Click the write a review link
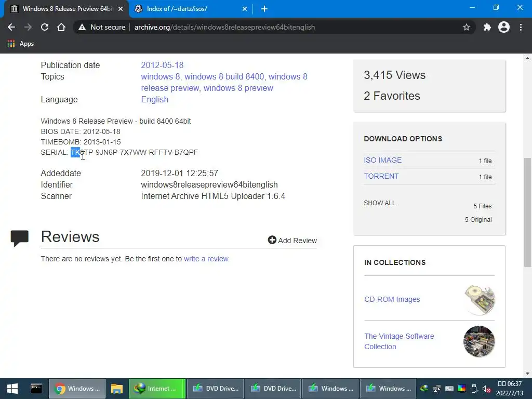Viewport: 532px width, 399px height. [x=206, y=259]
